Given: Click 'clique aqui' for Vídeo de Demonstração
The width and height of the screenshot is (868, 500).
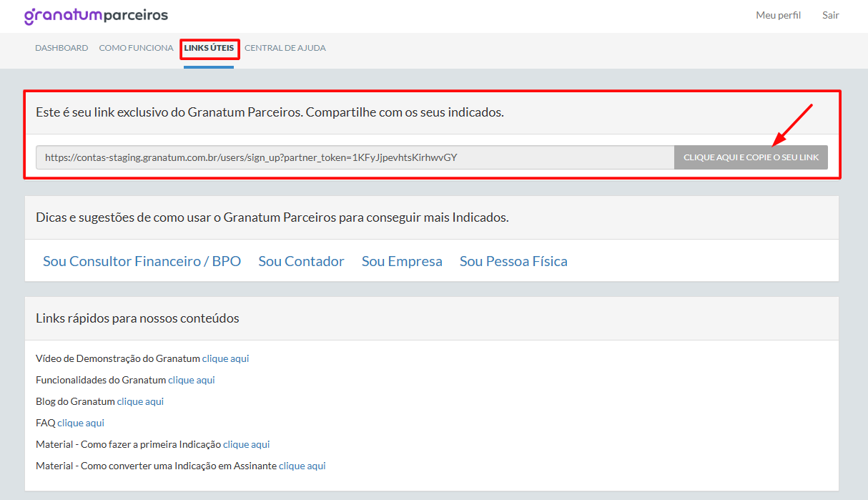Looking at the screenshot, I should 225,358.
